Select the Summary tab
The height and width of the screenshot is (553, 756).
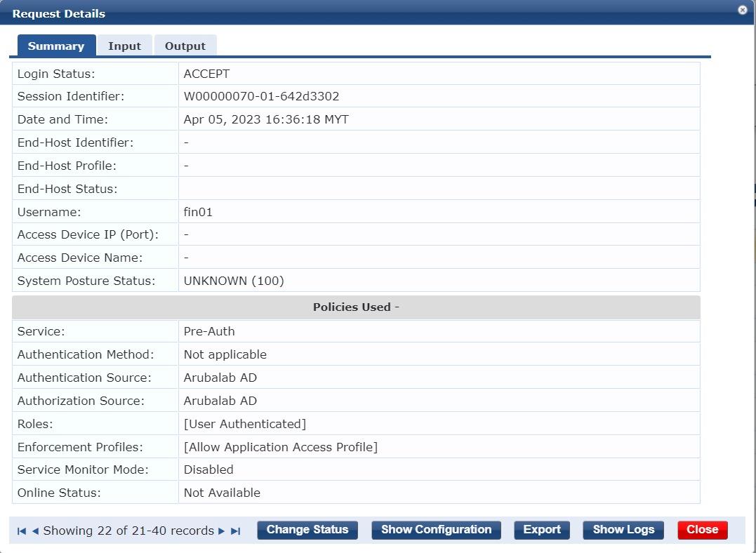[x=56, y=45]
